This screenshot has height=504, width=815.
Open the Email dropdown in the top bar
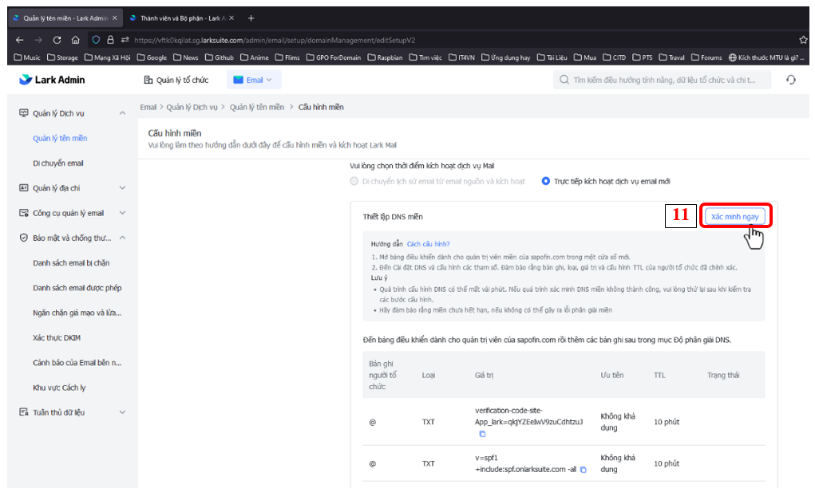coord(254,80)
